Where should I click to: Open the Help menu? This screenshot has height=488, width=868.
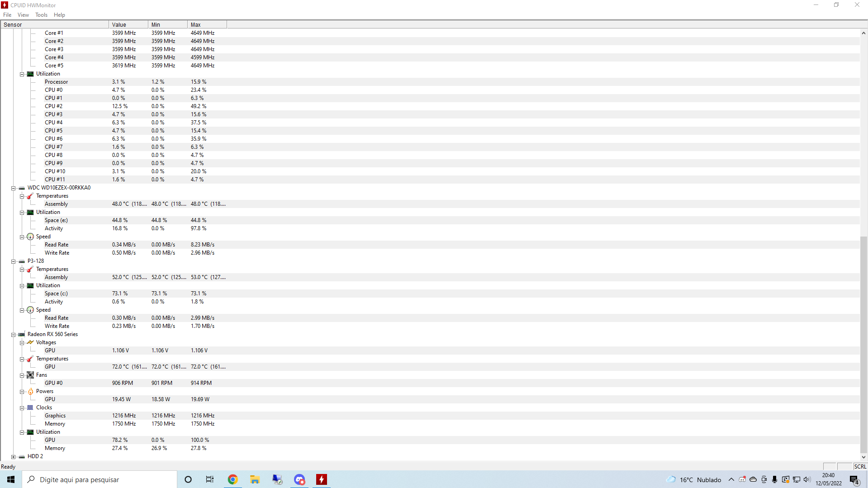coord(59,15)
